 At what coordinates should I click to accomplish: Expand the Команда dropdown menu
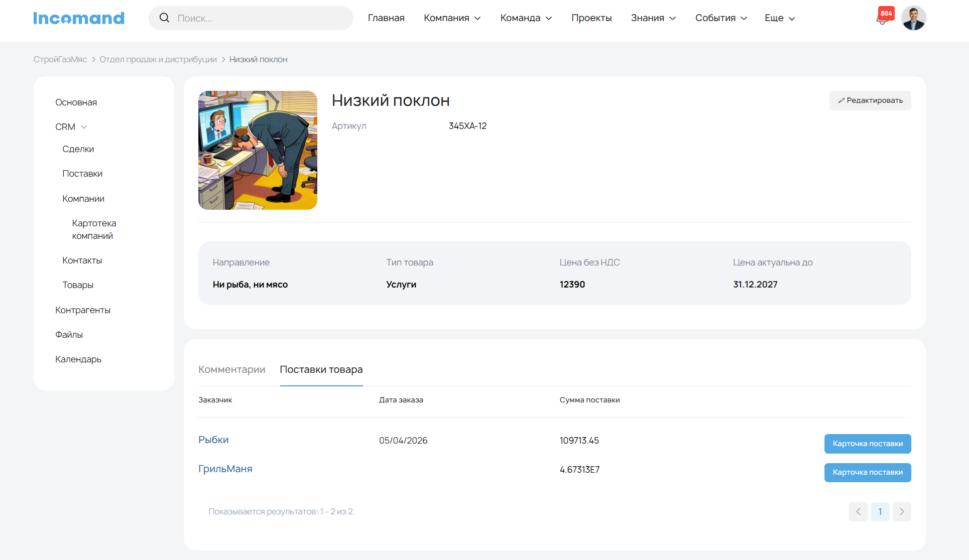coord(526,18)
